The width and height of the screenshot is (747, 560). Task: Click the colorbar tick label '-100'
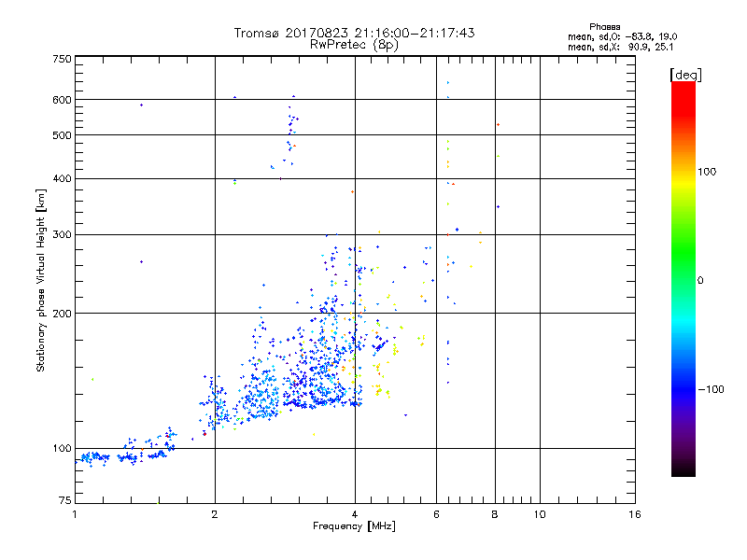(712, 389)
